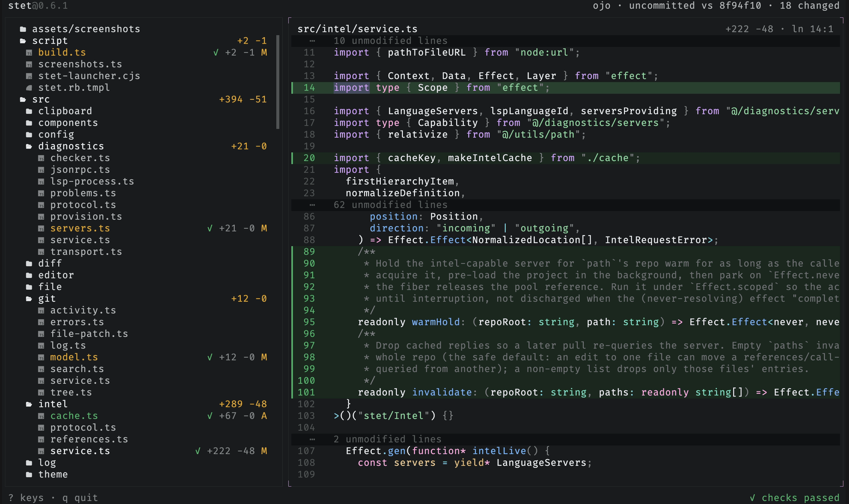
Task: Select lsp-process.ts in the file tree
Action: click(92, 182)
